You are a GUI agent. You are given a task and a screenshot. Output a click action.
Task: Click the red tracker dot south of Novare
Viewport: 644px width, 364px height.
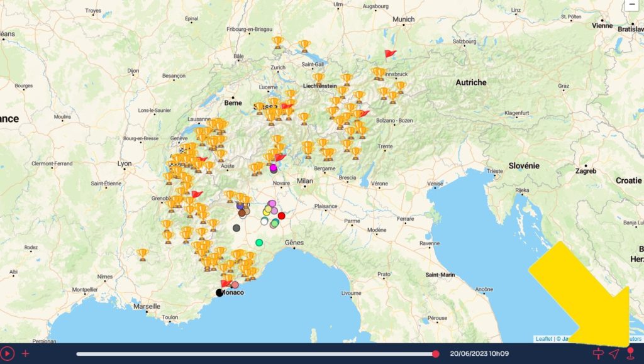click(282, 216)
